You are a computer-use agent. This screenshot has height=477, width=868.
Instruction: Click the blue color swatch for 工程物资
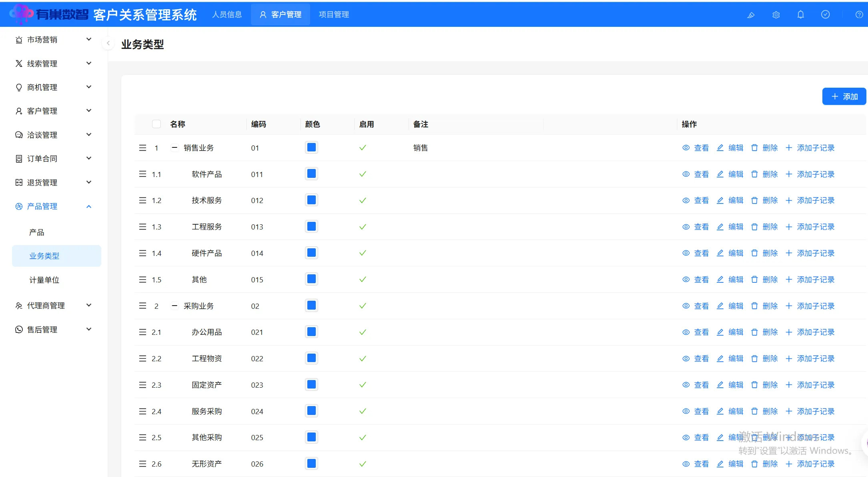[311, 358]
